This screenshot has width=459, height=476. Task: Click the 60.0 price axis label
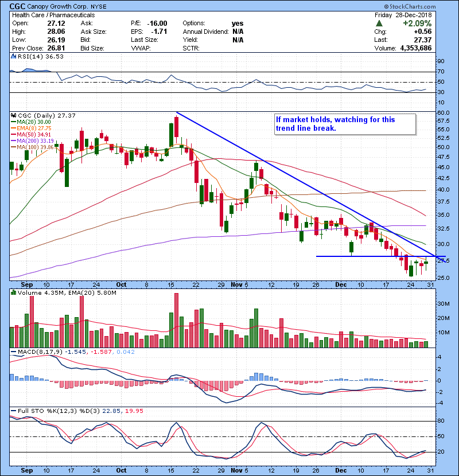[x=443, y=112]
